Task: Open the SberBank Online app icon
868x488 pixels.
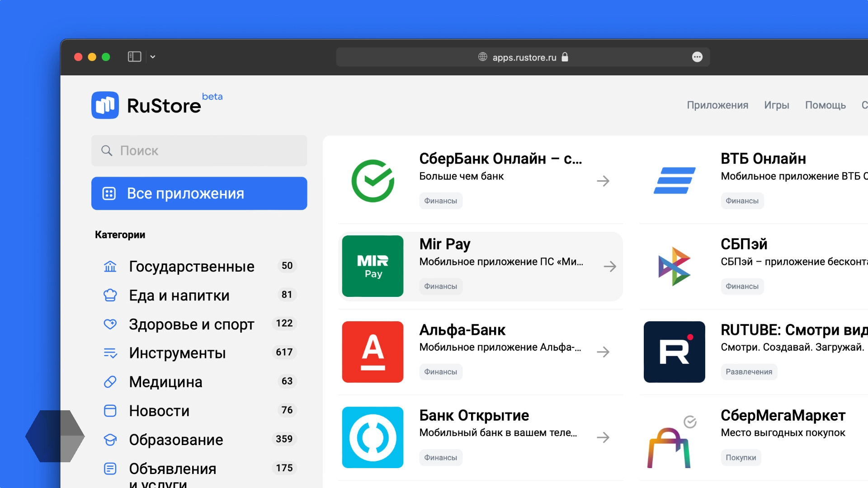Action: pos(373,181)
